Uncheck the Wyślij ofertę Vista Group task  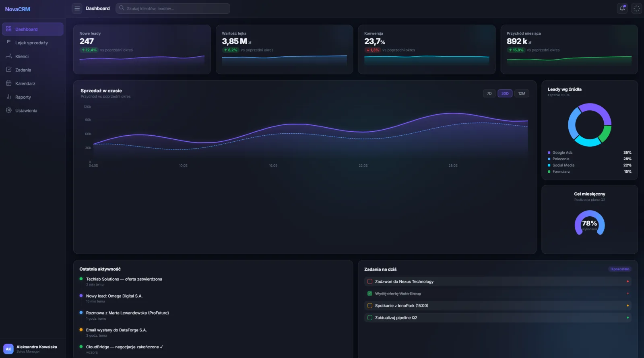tap(369, 294)
